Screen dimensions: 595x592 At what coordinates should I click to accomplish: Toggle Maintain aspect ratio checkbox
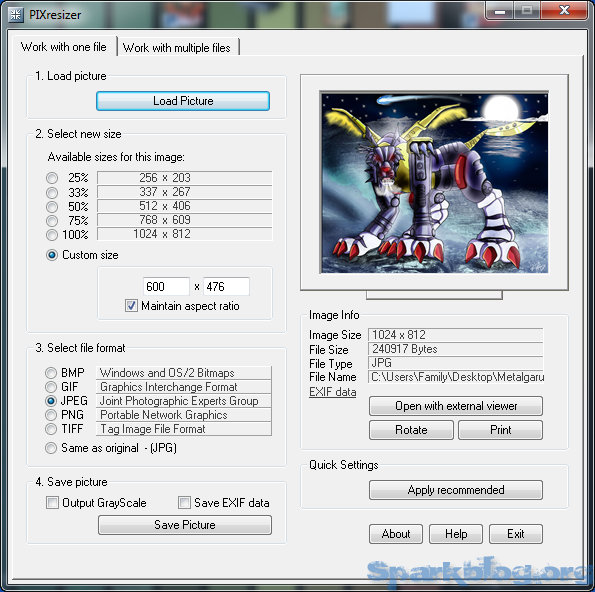click(131, 306)
